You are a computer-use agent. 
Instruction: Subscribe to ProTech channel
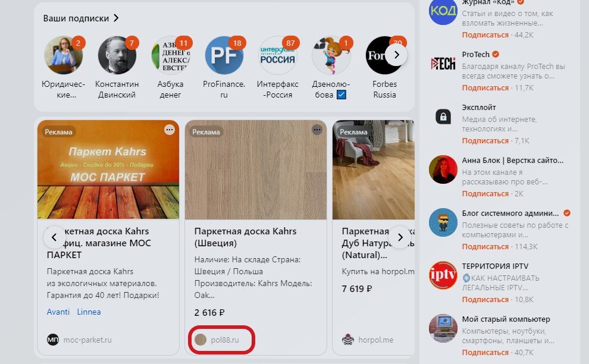[485, 88]
